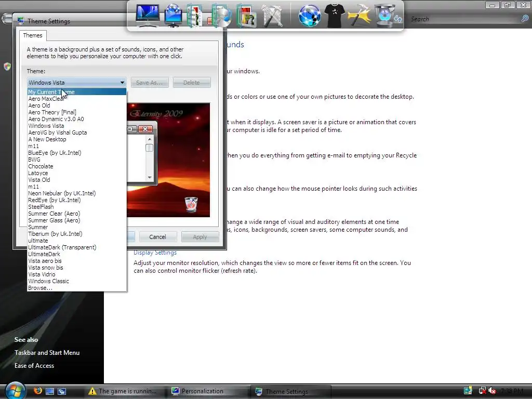
Task: Click the Themes tab
Action: tap(33, 35)
